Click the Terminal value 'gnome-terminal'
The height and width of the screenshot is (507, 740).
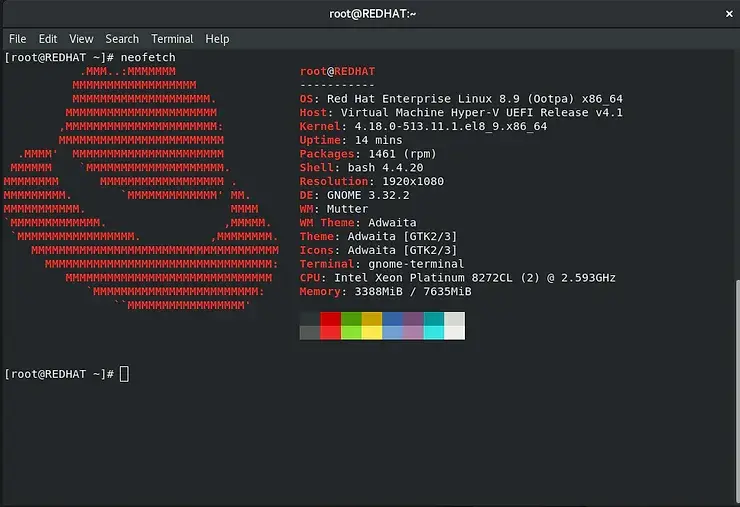[416, 264]
